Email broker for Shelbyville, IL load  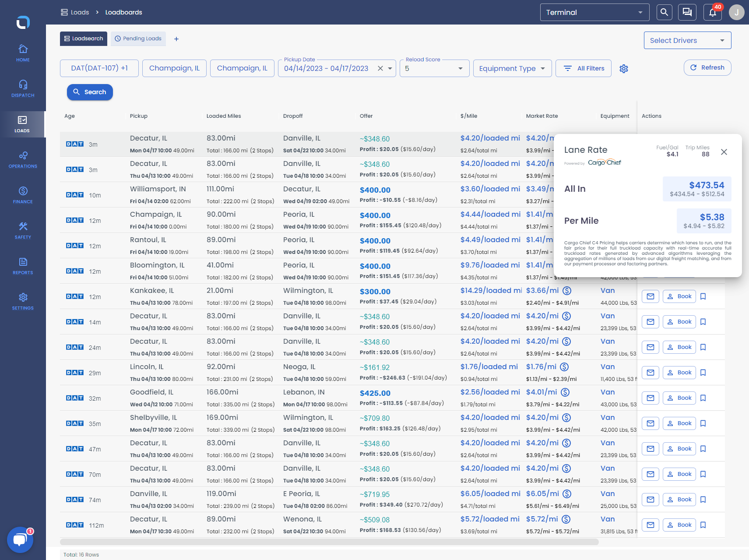click(x=651, y=423)
